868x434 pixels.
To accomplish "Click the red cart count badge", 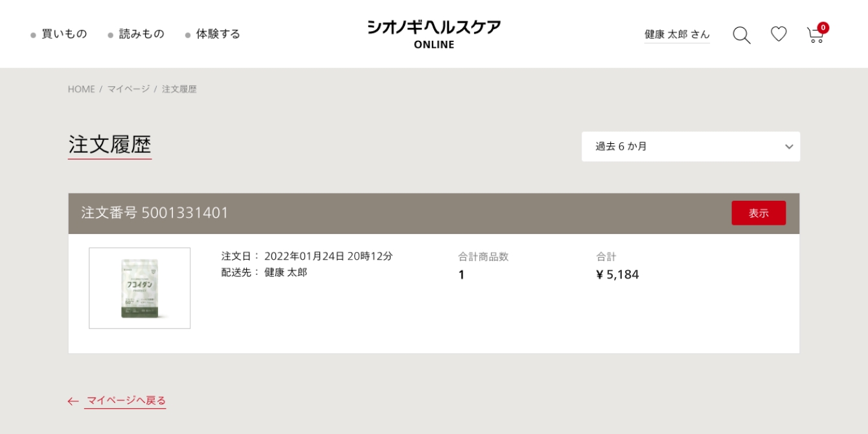I will click(823, 28).
